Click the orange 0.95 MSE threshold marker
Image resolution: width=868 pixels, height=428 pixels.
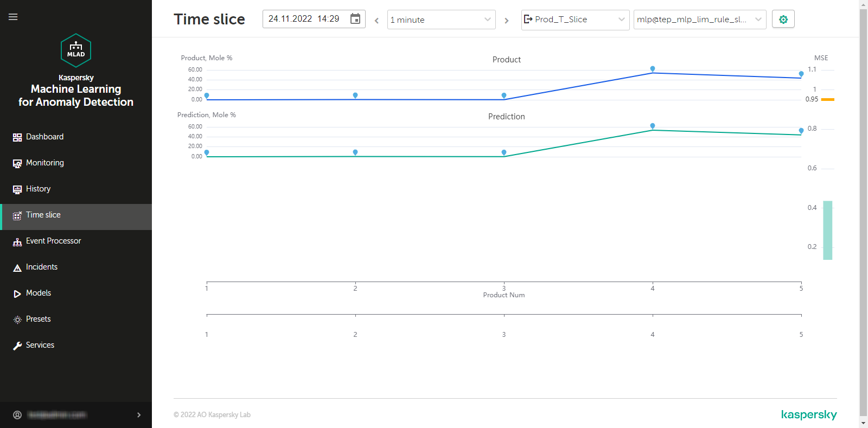(x=827, y=99)
